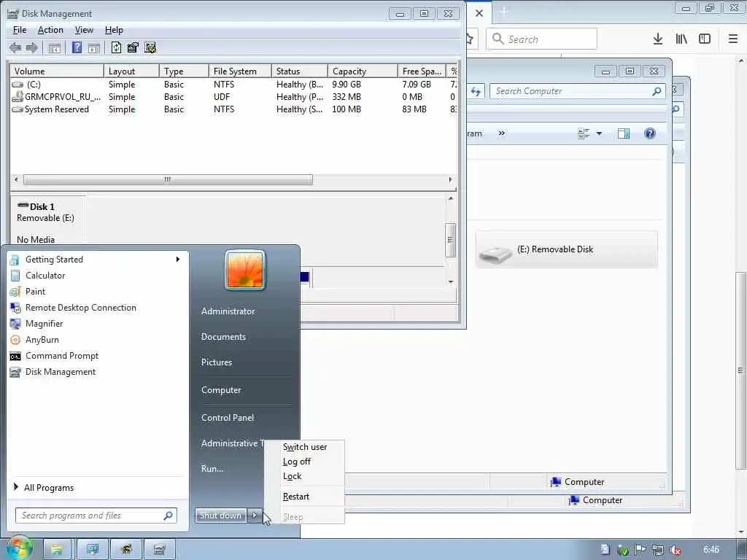Open the Administrator folder link in Start menu
Screen dimensions: 747x560
pos(228,311)
